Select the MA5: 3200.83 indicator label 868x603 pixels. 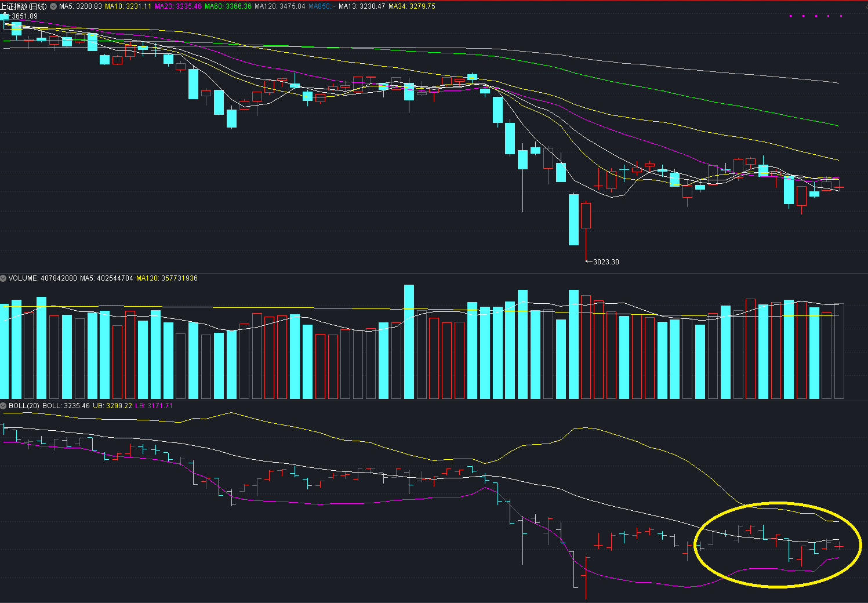pyautogui.click(x=81, y=6)
